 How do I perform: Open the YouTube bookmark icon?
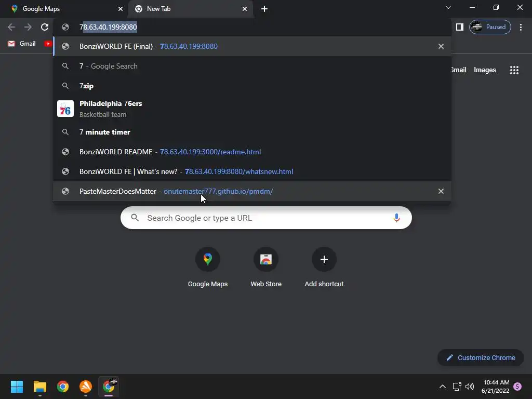(48, 44)
